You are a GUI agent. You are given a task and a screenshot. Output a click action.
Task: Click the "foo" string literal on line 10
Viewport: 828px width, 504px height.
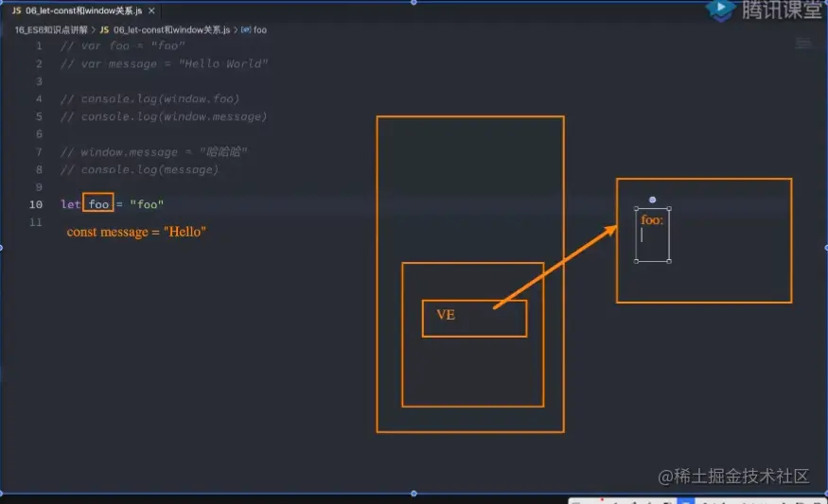(x=147, y=204)
